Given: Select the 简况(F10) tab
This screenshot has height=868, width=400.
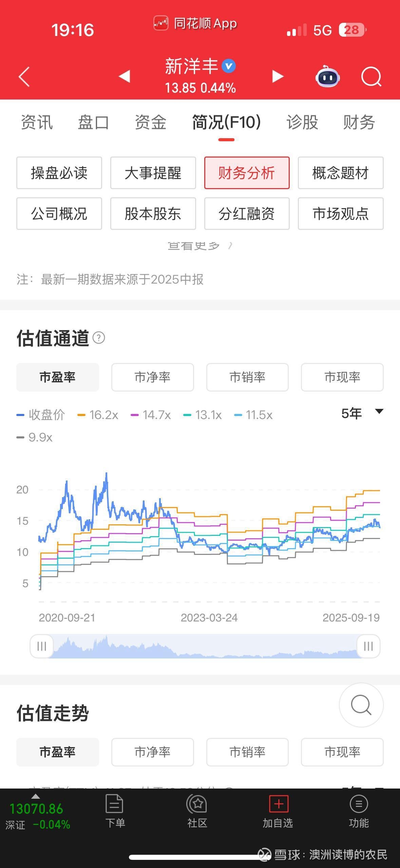Looking at the screenshot, I should pyautogui.click(x=226, y=122).
